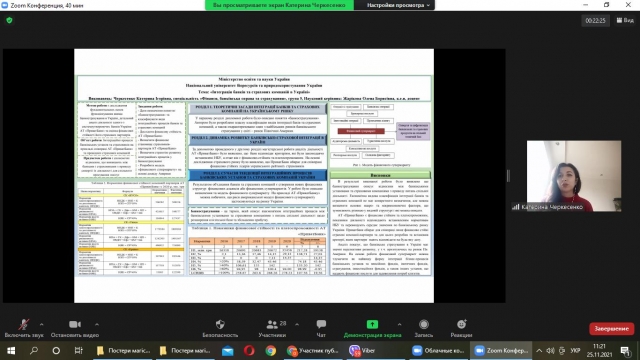Open the Chat panel
This screenshot has height=360, width=640.
click(x=321, y=324)
